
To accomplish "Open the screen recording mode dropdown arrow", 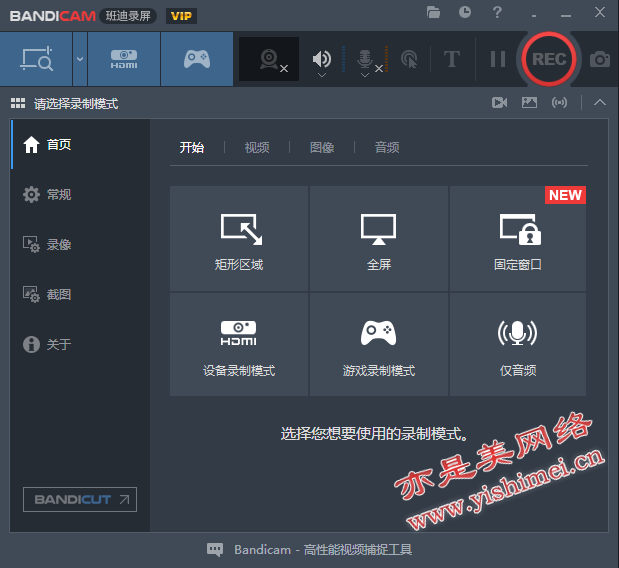I will 80,59.
